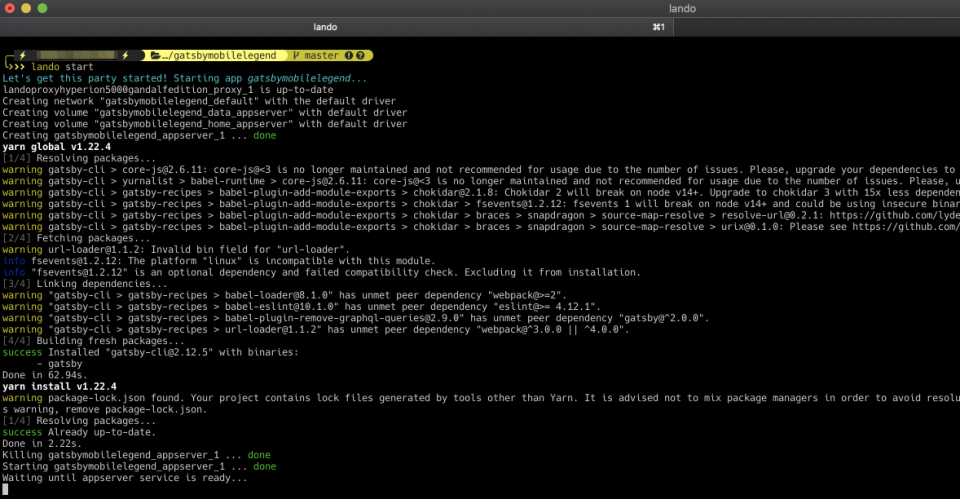The height and width of the screenshot is (499, 960).
Task: Click the master branch label in prompt
Action: click(x=321, y=55)
